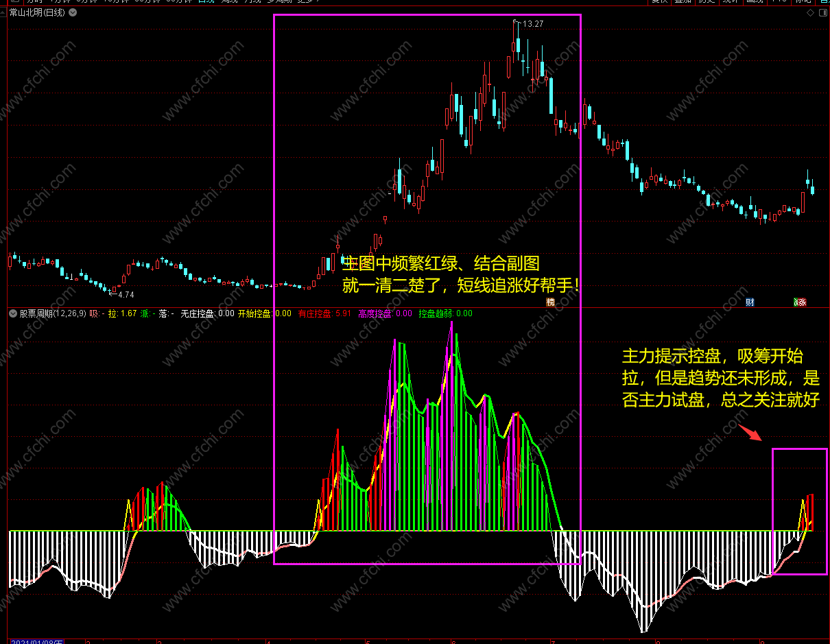Viewport: 830px width, 644px height.
Task: Click the 财 marker icon on the chart
Action: 750,302
